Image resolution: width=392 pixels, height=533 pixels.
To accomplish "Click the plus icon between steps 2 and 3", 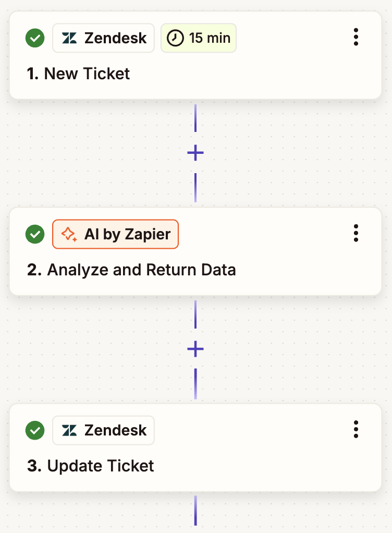I will click(195, 349).
